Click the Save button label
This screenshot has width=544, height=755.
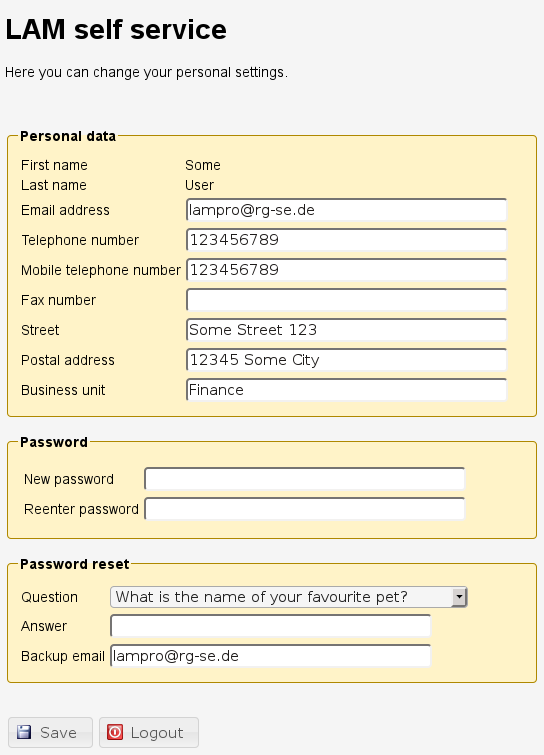[x=58, y=733]
